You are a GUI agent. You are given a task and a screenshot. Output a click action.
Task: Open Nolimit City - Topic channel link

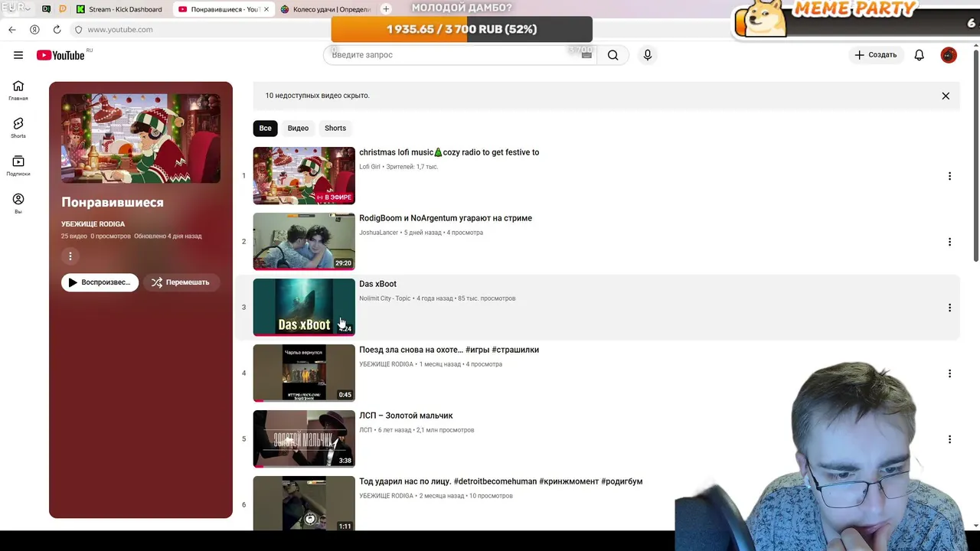coord(385,298)
